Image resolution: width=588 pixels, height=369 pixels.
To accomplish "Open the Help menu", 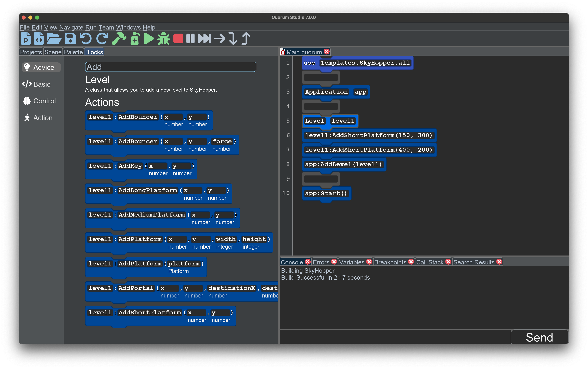I will pos(149,27).
